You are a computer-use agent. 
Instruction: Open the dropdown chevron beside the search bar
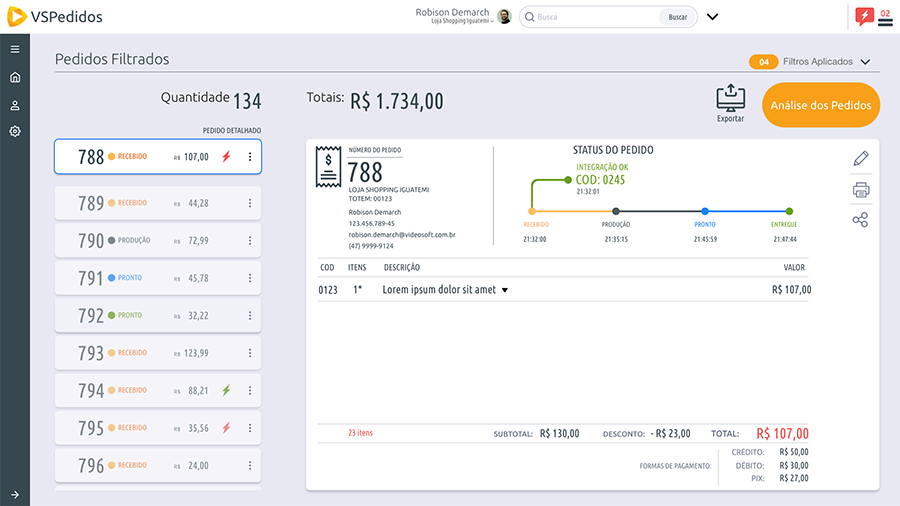(x=713, y=17)
